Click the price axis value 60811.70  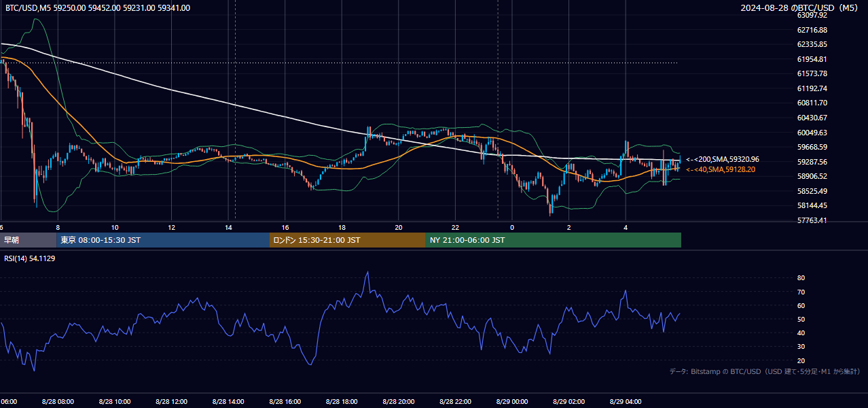[812, 103]
